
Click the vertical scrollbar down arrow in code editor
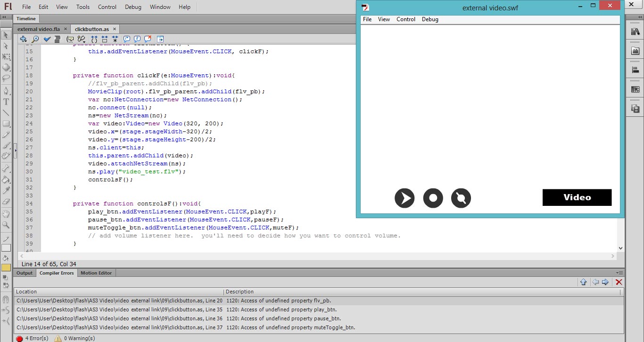coord(620,248)
